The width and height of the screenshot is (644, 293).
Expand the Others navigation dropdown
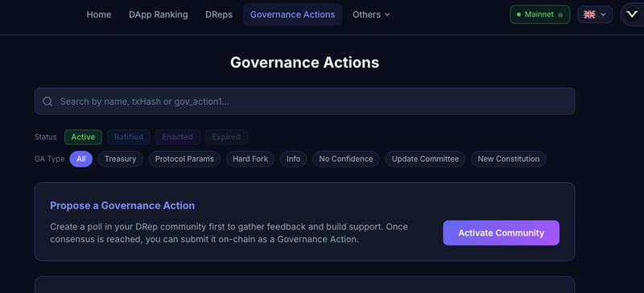pos(371,14)
